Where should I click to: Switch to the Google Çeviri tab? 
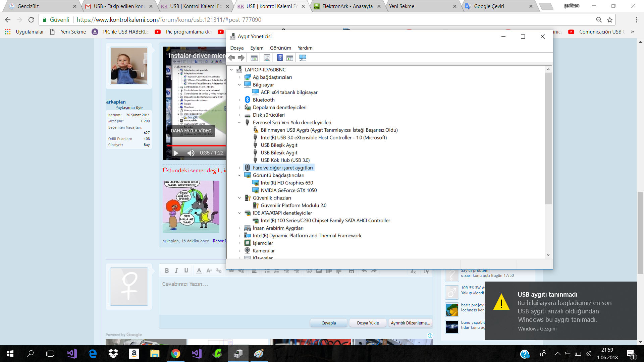click(x=500, y=6)
